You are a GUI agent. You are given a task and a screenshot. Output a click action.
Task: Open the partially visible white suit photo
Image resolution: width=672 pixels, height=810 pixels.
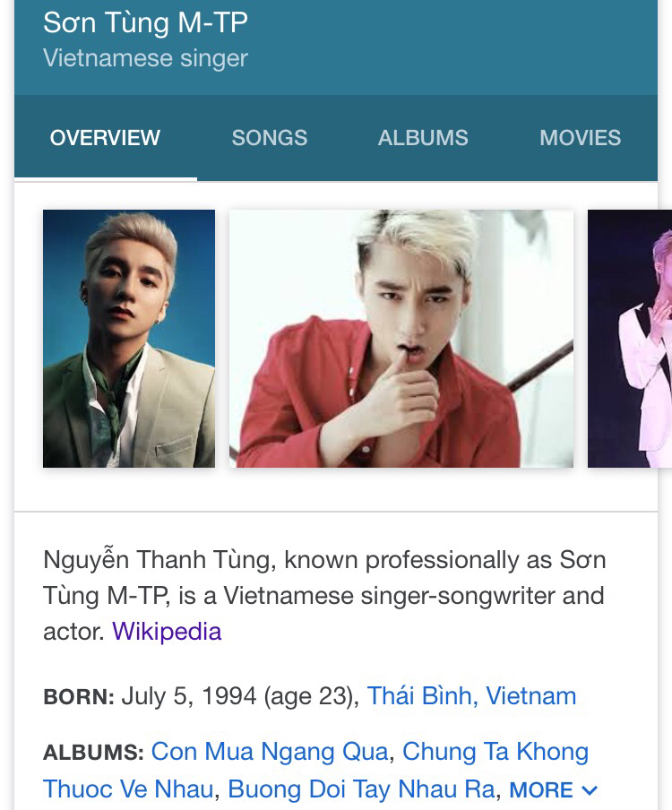(630, 339)
